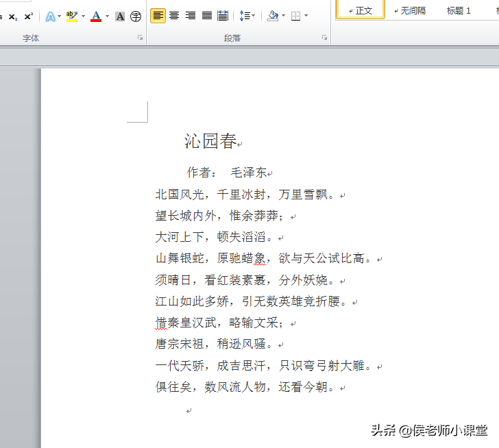
Task: Apply superscript formatting
Action: coord(29,16)
